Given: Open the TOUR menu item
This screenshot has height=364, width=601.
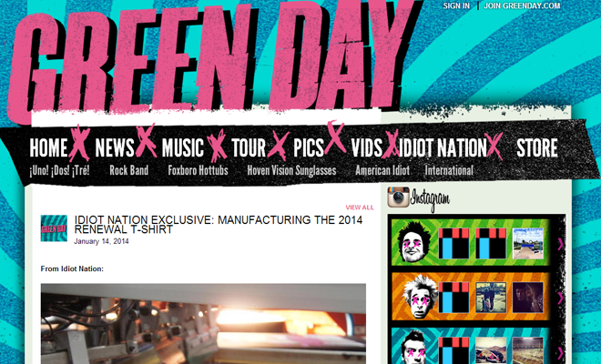Looking at the screenshot, I should pyautogui.click(x=249, y=148).
